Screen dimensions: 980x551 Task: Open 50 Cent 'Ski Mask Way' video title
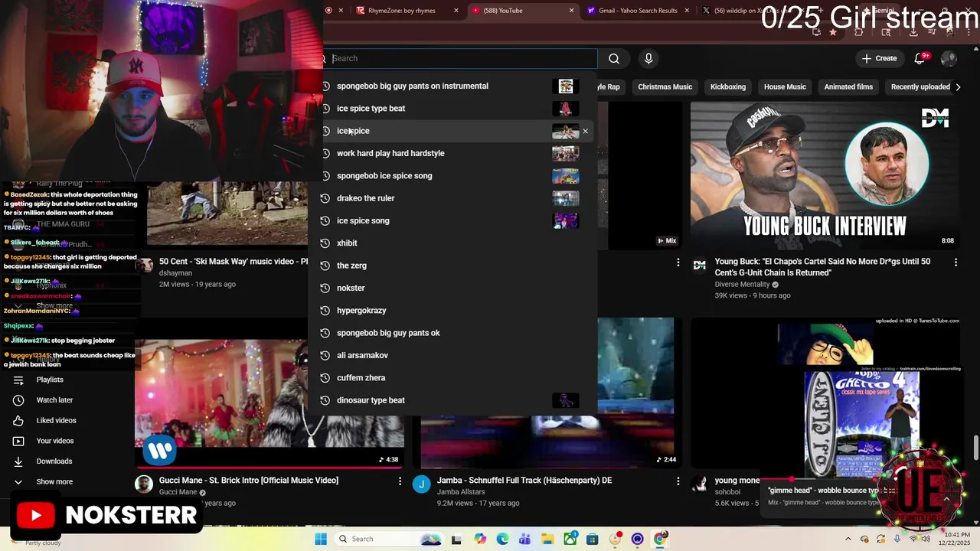(x=234, y=262)
